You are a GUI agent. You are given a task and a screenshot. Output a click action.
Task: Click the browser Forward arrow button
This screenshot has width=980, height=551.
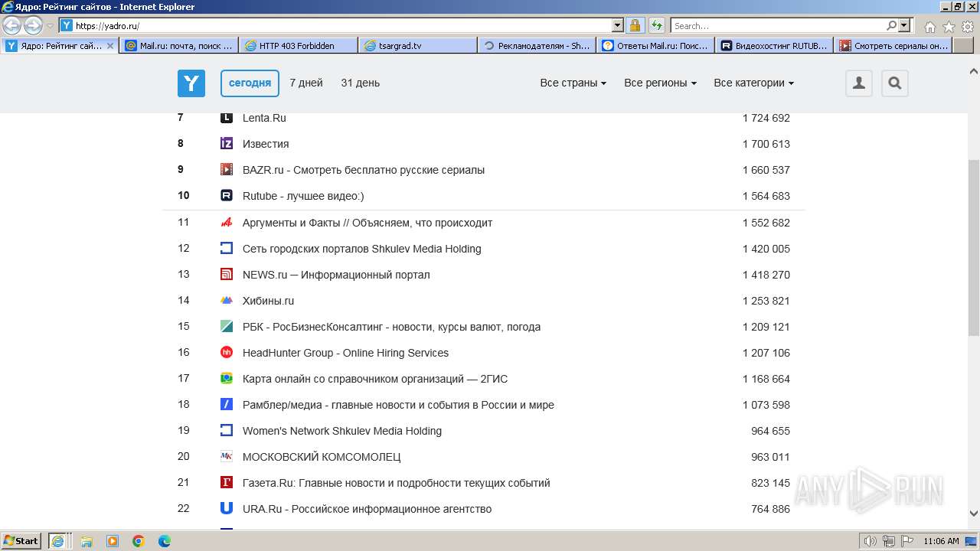coord(33,26)
